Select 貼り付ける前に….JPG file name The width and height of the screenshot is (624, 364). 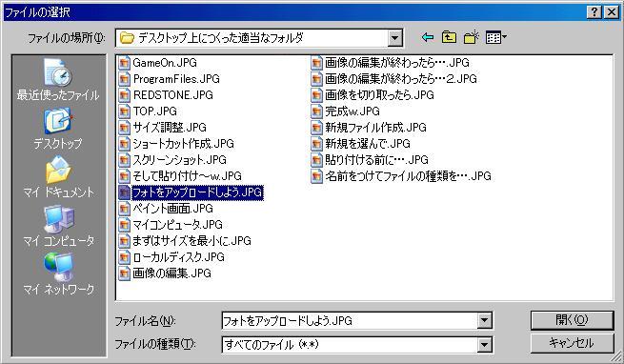(x=376, y=160)
